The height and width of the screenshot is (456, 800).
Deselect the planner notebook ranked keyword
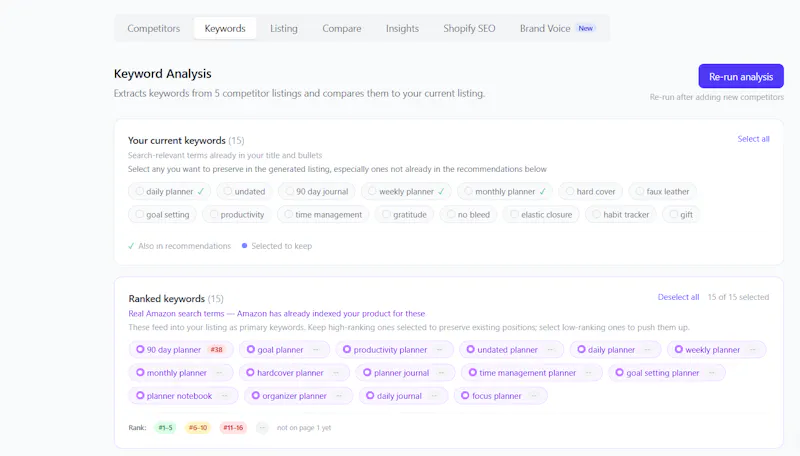183,395
